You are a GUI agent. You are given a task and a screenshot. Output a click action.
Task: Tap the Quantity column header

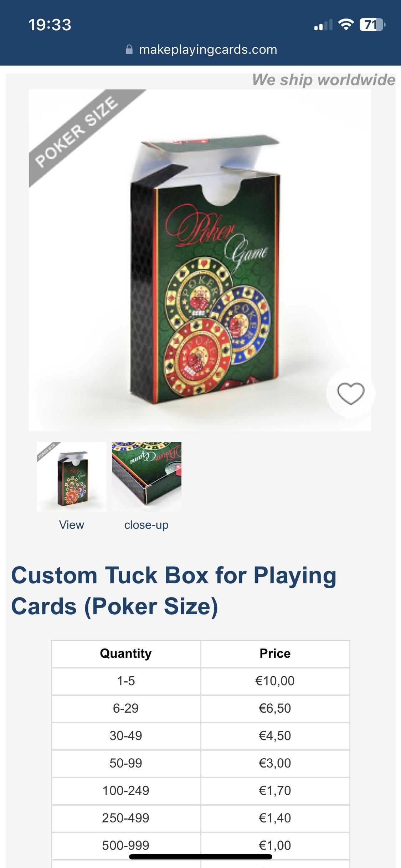pyautogui.click(x=126, y=653)
